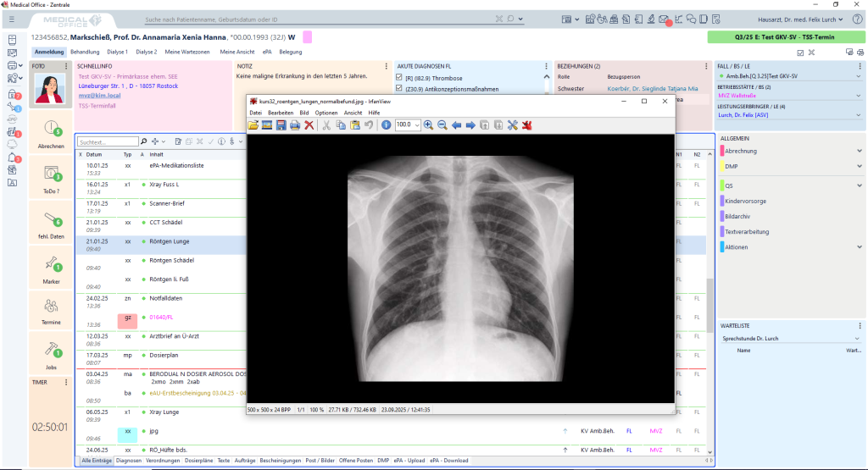This screenshot has width=868, height=470.
Task: Open the Bild menu in IrfanView
Action: pos(303,113)
